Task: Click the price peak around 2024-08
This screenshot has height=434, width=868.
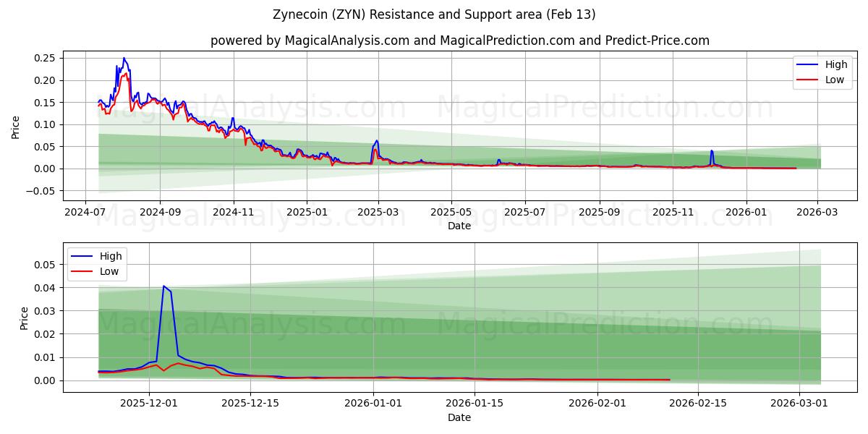Action: [x=123, y=58]
